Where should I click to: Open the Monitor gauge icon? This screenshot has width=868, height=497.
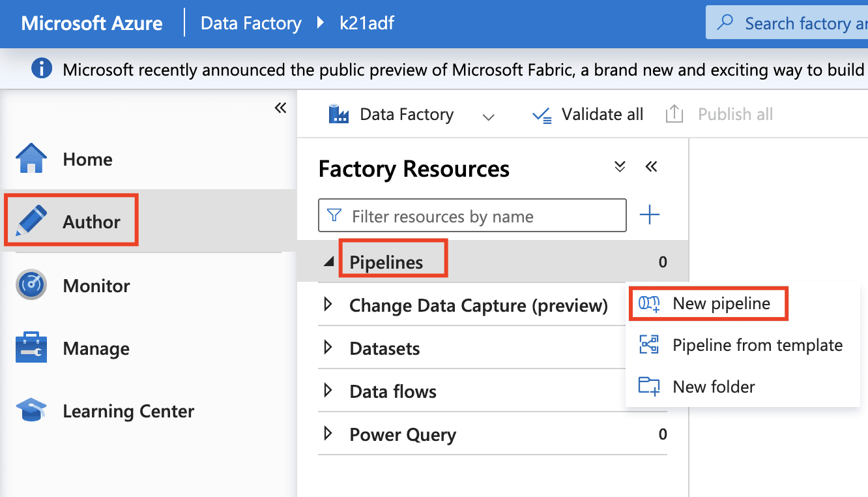[x=31, y=286]
